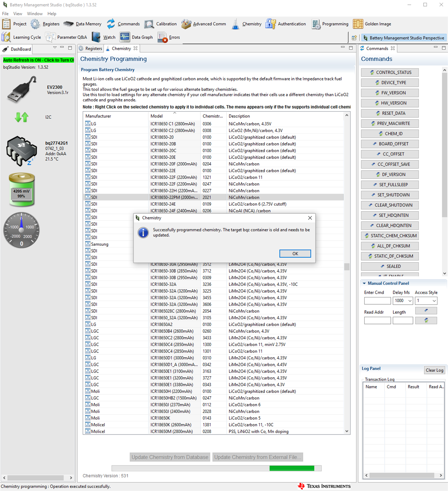Open the Registers gear icon in toolbar
Image resolution: width=448 pixels, height=491 pixels.
pyautogui.click(x=35, y=24)
